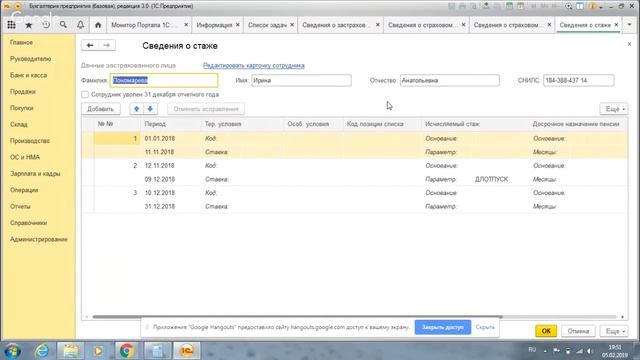640x360 pixels.
Task: Open the calculator icon in title bar
Action: (x=509, y=6)
